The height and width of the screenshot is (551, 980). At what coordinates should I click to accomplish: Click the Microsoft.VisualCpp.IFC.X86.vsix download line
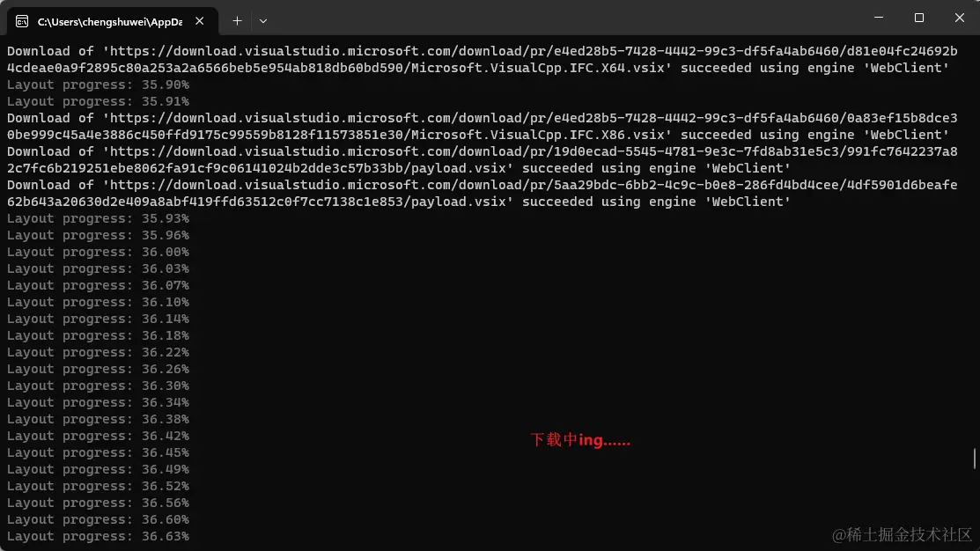coord(482,126)
